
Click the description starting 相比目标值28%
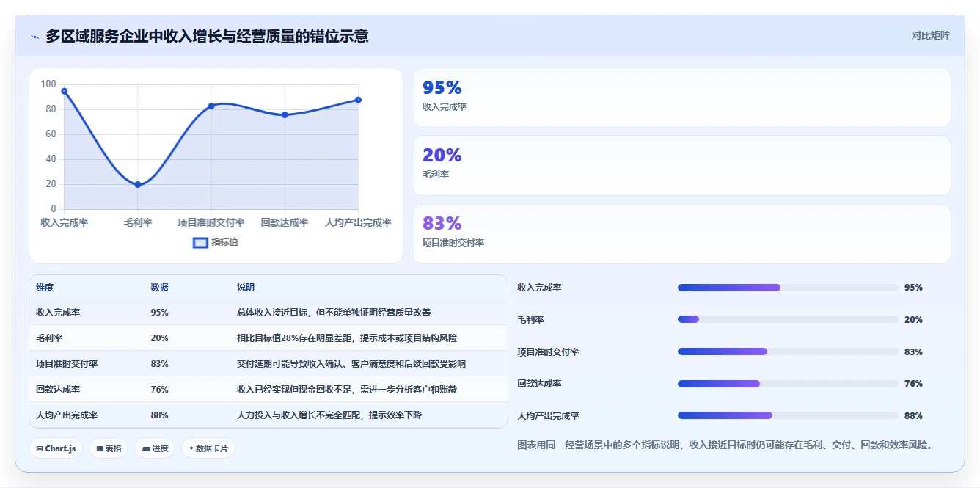pos(347,338)
